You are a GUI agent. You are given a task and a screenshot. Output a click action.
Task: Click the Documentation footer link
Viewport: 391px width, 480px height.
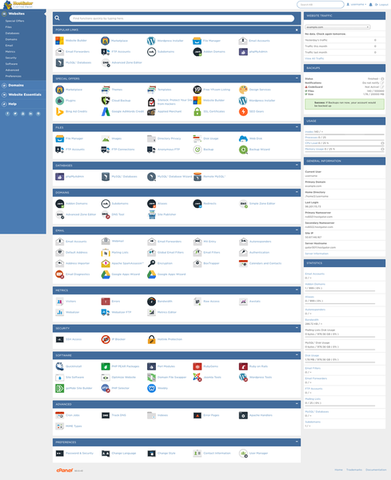click(x=376, y=470)
